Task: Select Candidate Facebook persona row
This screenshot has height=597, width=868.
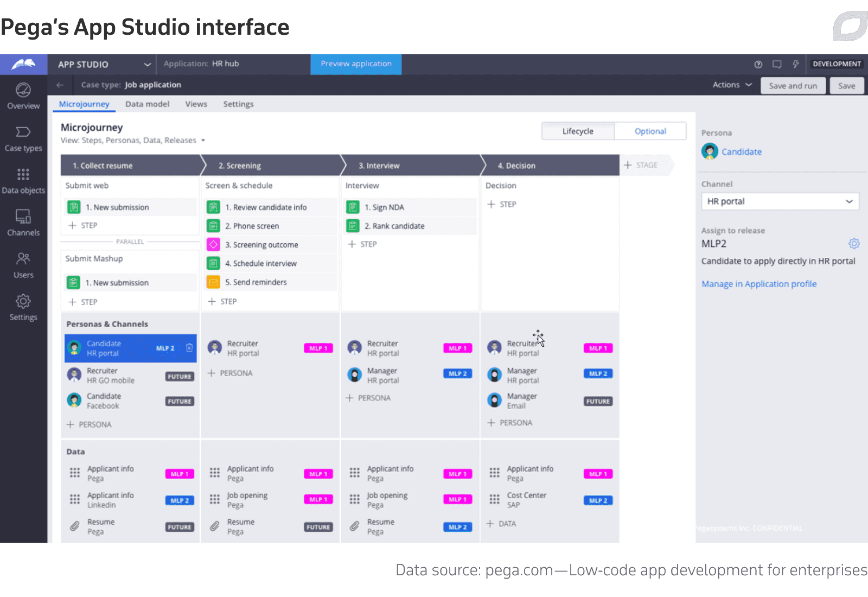Action: point(130,401)
